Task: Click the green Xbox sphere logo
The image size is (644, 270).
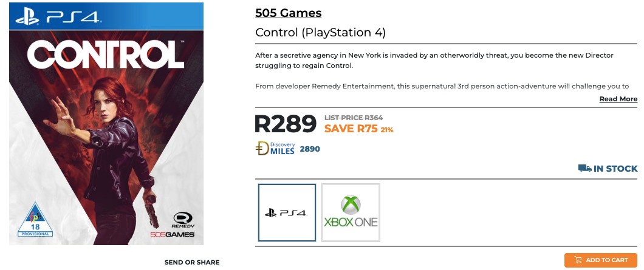Action: click(350, 204)
